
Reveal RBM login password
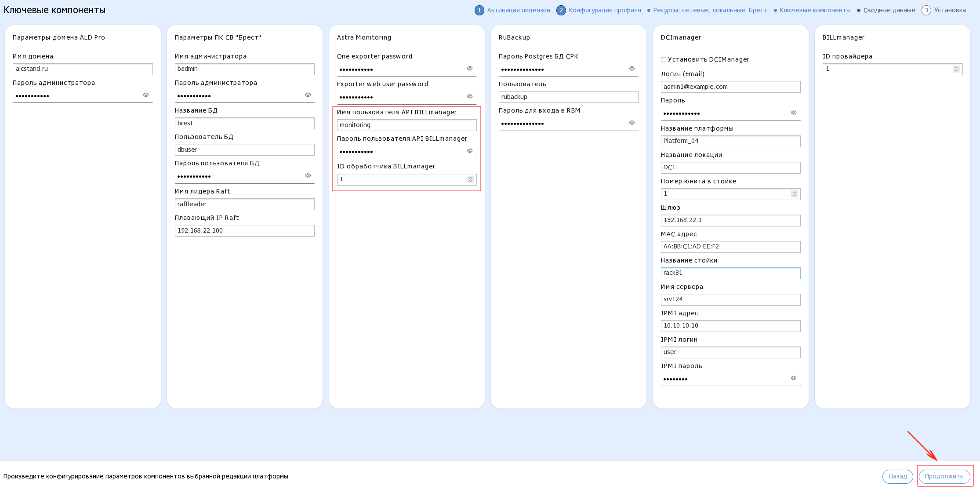[632, 123]
